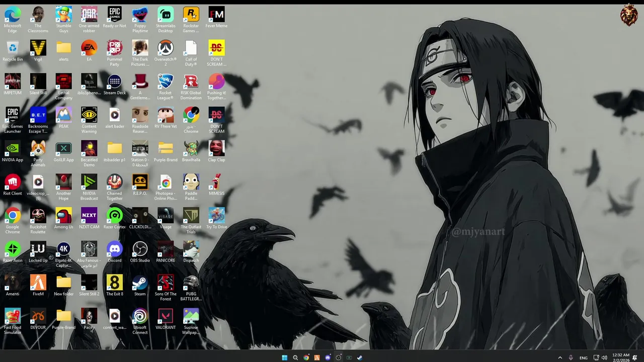
Task: Launch Razer Axon icon
Action: click(13, 252)
